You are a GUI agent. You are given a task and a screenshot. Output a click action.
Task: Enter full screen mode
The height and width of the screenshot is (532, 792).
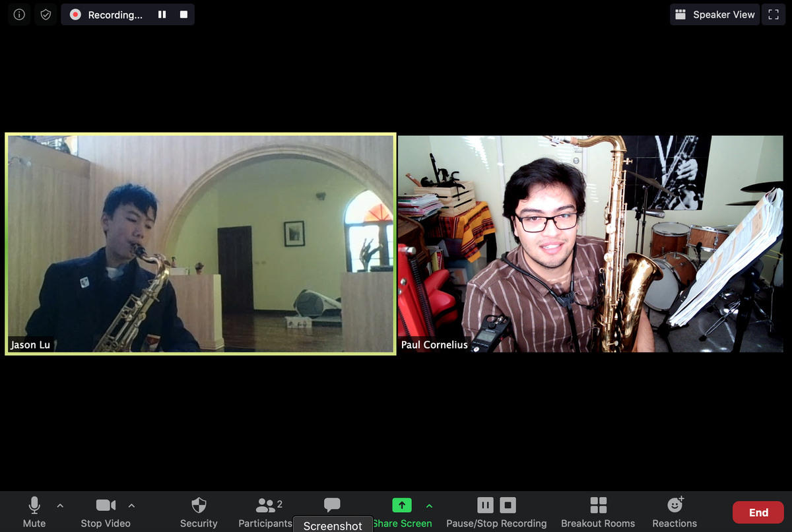pyautogui.click(x=774, y=15)
